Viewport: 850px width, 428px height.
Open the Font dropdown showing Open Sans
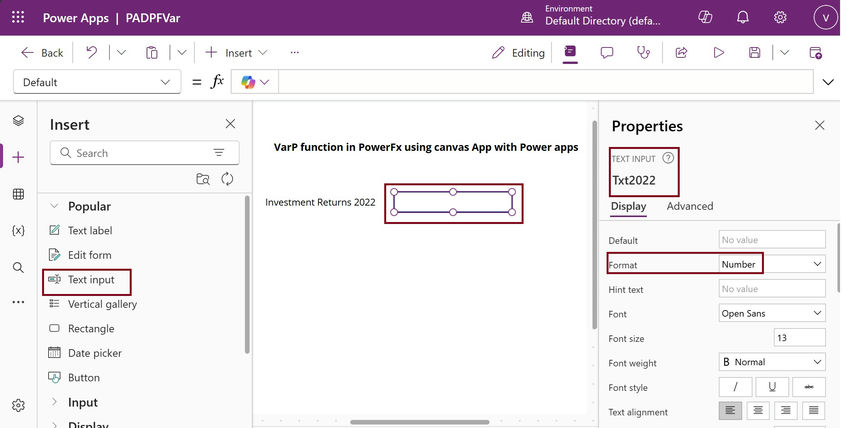772,313
